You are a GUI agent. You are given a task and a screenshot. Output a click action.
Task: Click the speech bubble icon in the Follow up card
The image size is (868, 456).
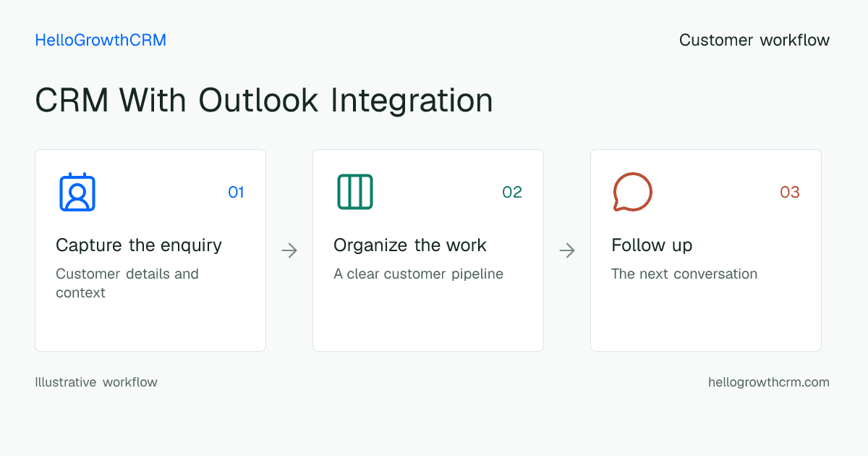[633, 192]
